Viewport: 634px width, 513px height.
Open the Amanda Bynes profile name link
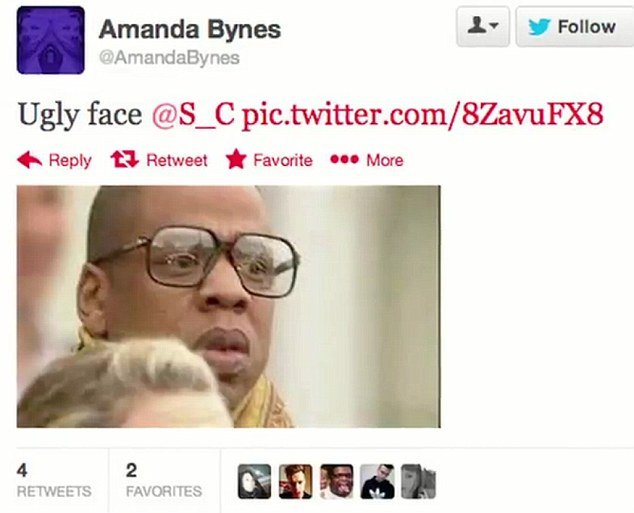click(190, 30)
